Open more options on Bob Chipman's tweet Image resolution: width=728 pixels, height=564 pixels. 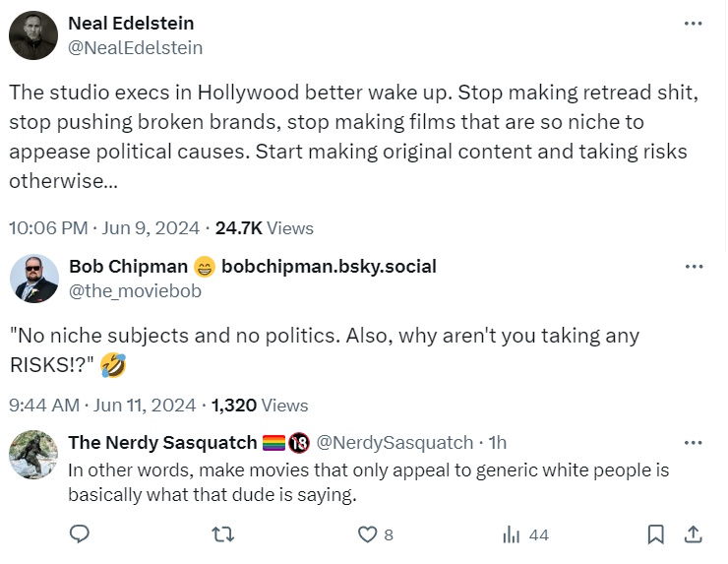694,267
